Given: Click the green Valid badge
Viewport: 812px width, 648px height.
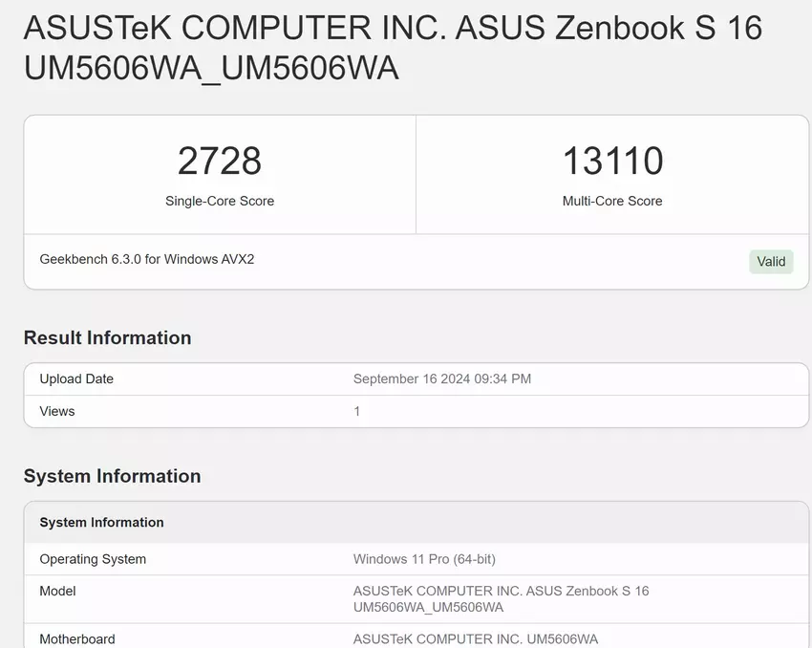Looking at the screenshot, I should (x=771, y=262).
